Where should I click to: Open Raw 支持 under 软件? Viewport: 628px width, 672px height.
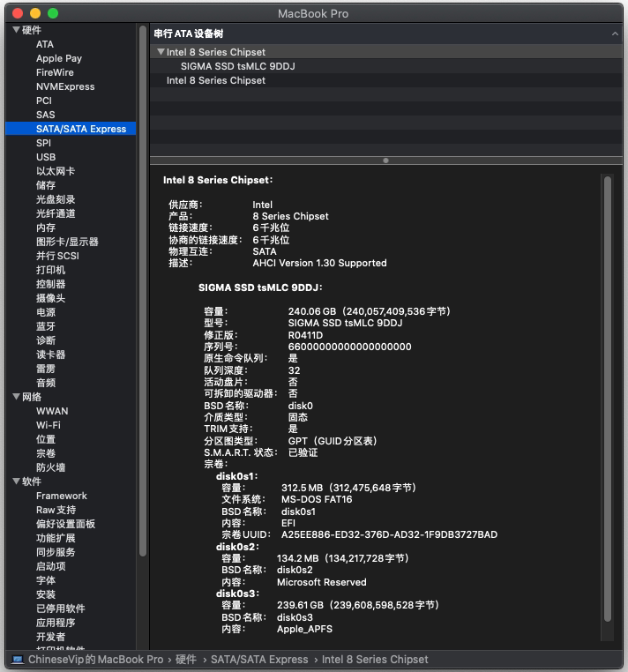click(56, 510)
